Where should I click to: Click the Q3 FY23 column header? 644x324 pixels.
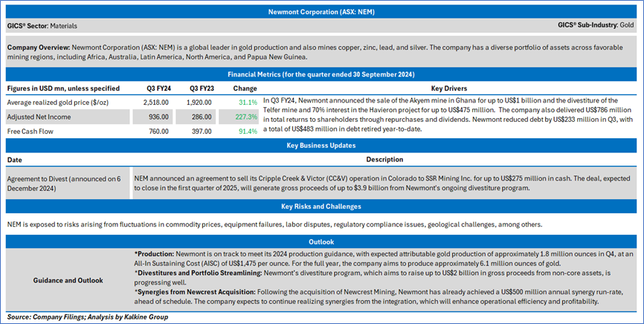click(202, 88)
